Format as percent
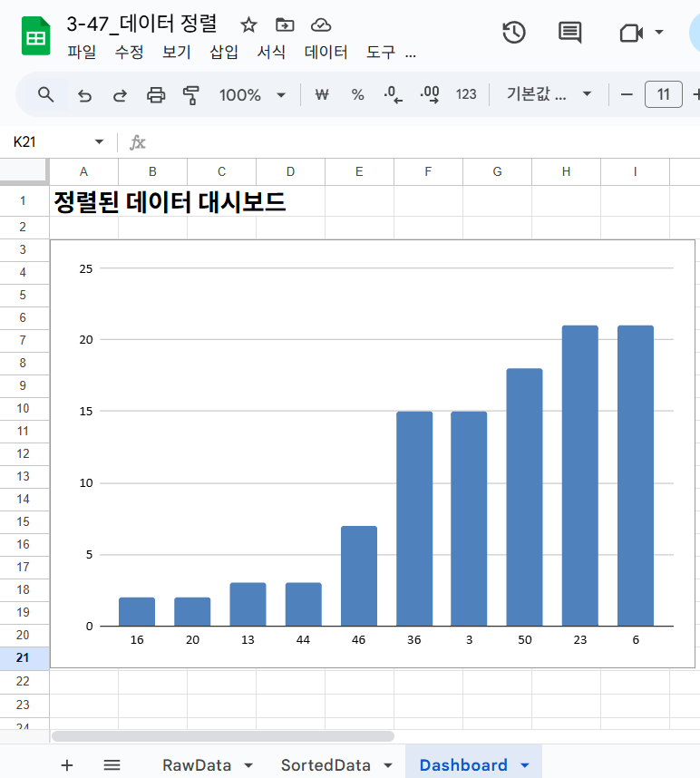700x778 pixels. [x=357, y=94]
